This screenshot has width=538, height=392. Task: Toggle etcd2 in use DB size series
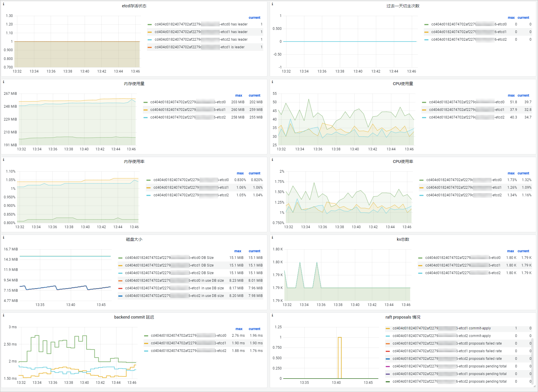pyautogui.click(x=174, y=296)
